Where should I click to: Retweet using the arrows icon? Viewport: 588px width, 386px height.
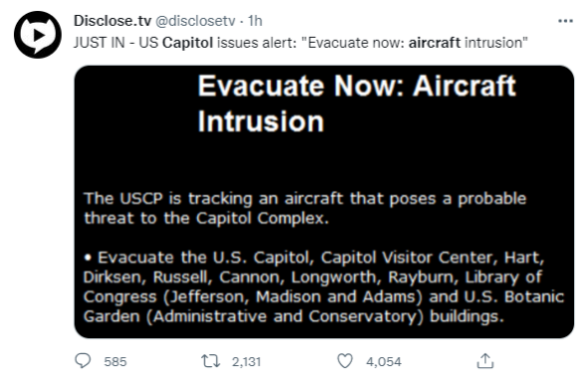point(210,361)
